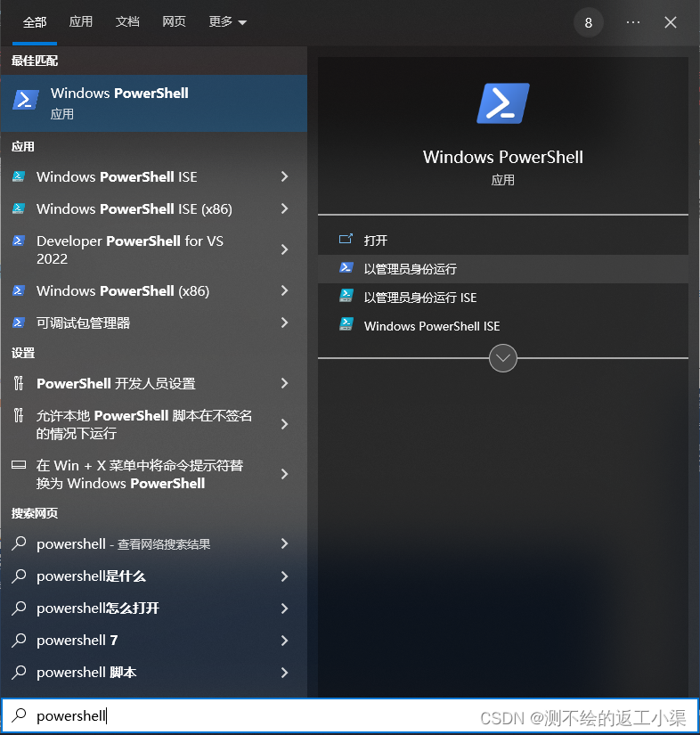Select Windows PowerShell ISE result text
This screenshot has height=735, width=700.
tap(118, 176)
